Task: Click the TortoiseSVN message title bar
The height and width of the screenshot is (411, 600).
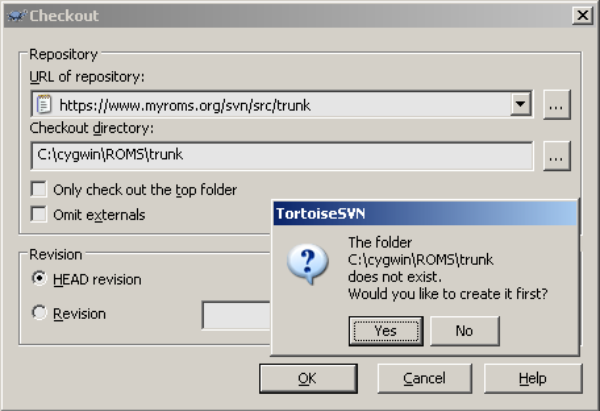Action: [425, 213]
